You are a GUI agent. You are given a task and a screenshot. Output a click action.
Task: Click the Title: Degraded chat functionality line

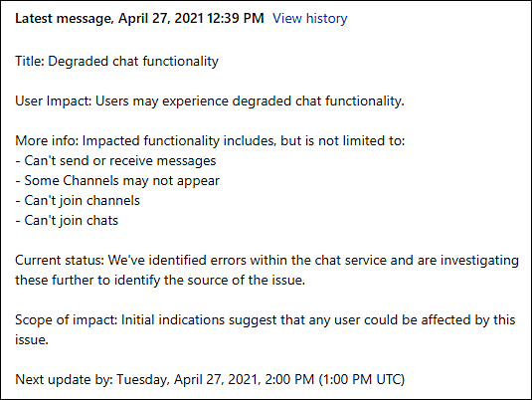(x=116, y=62)
